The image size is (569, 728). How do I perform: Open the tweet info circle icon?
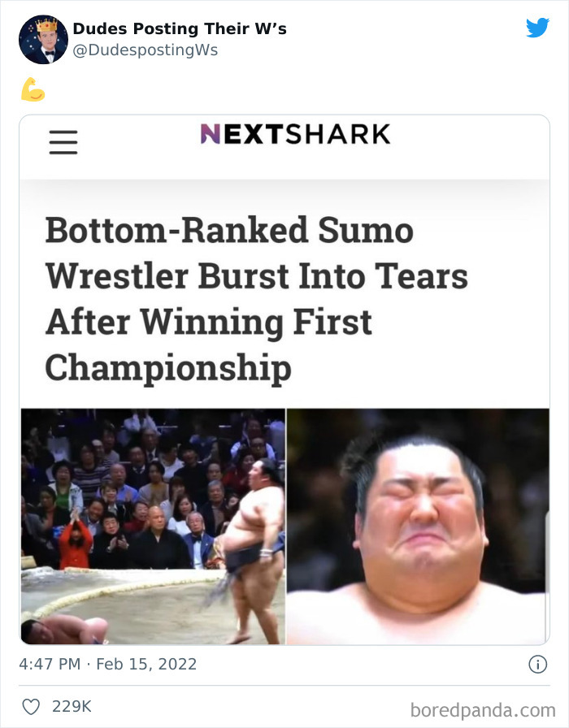[538, 665]
